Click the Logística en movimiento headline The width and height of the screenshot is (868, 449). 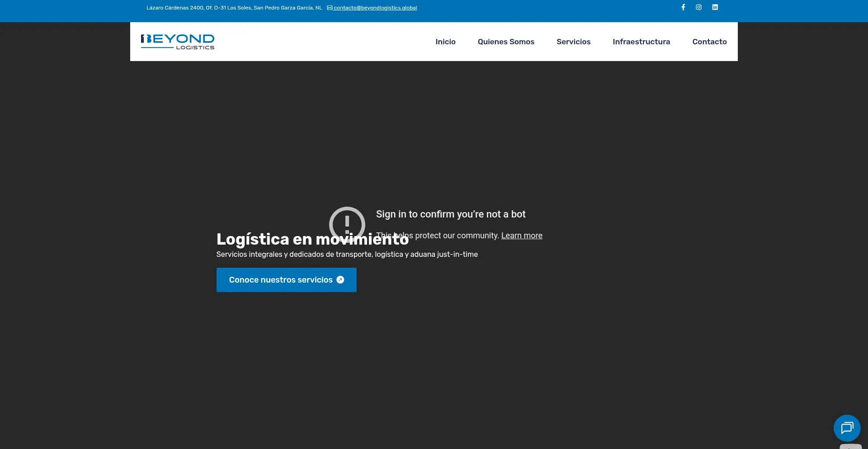coord(312,239)
